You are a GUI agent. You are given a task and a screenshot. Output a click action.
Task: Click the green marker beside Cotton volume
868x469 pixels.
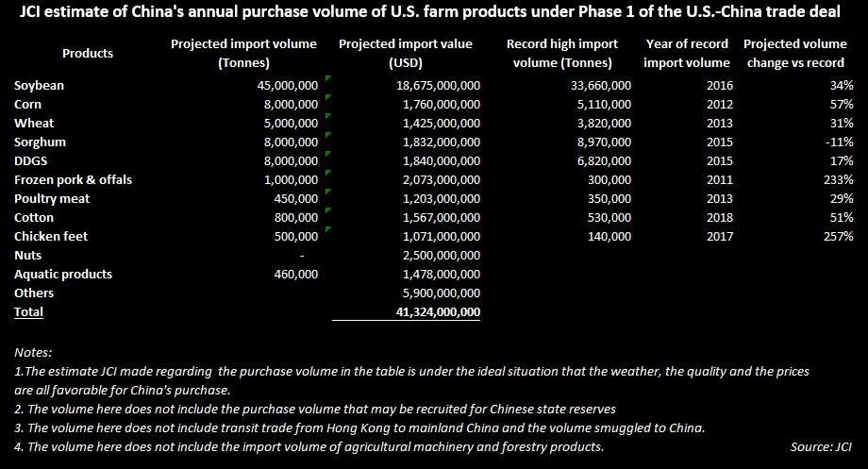click(x=328, y=209)
